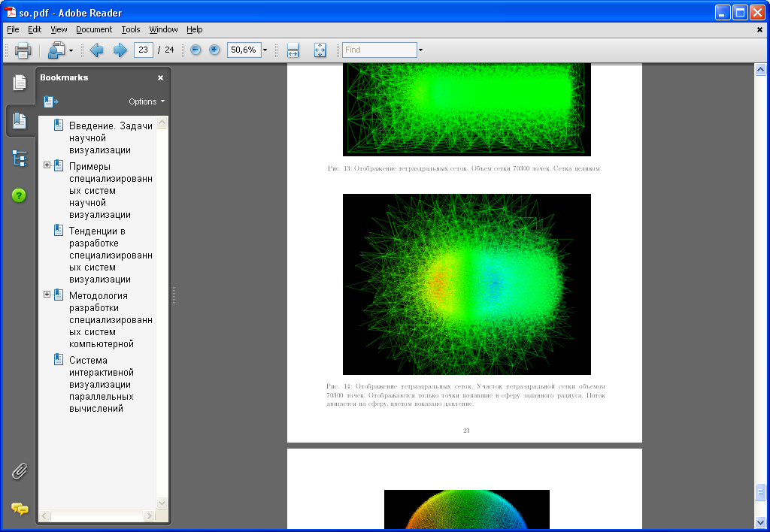Open the View menu

pos(59,29)
